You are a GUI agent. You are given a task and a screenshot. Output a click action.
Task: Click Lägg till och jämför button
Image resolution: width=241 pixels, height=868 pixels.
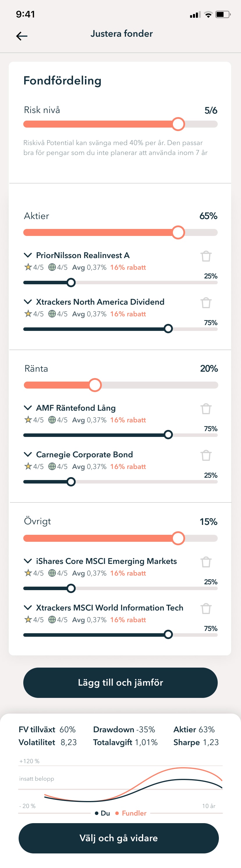(x=120, y=682)
